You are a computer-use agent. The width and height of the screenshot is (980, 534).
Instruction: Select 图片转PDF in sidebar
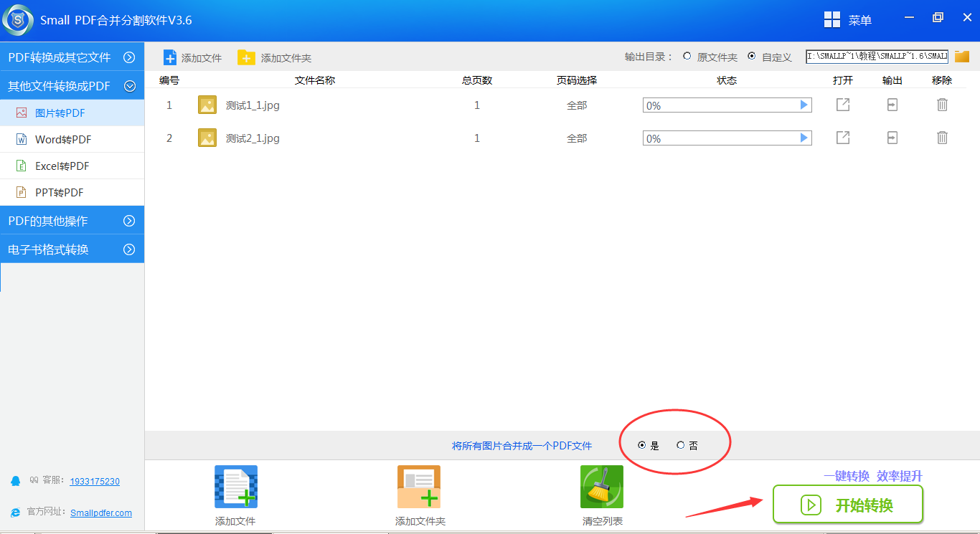pos(72,113)
